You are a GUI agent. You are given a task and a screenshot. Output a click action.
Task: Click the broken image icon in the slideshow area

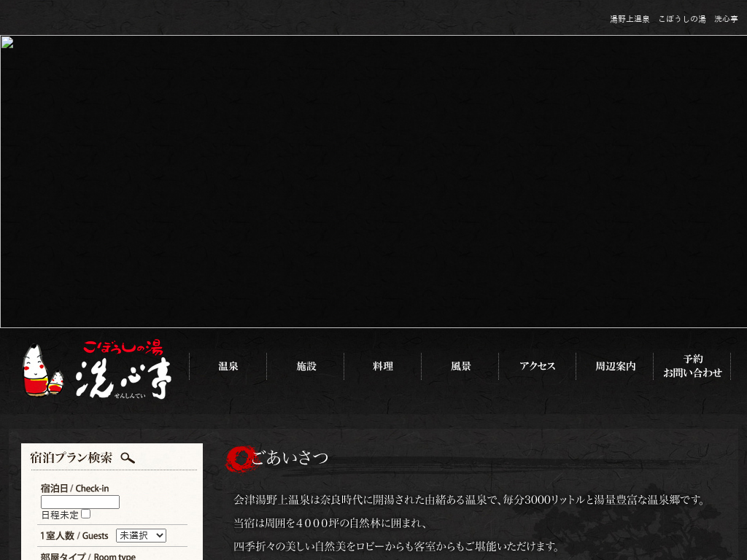coord(7,42)
